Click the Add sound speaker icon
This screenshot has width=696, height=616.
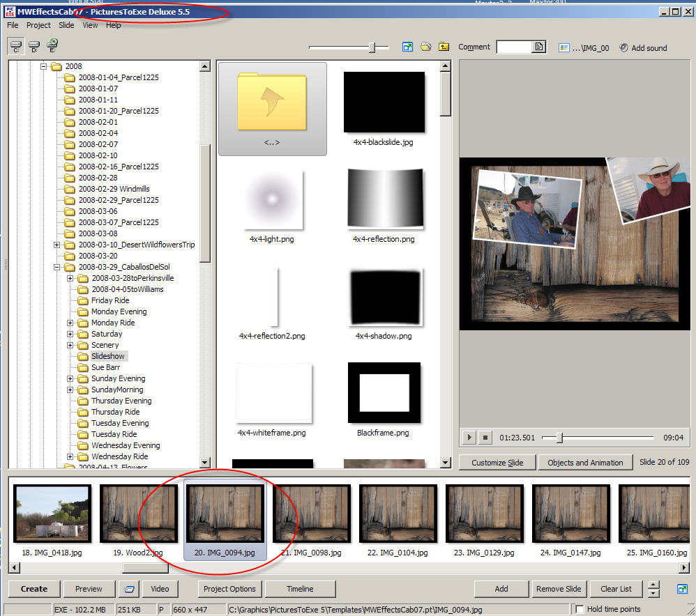(x=623, y=47)
